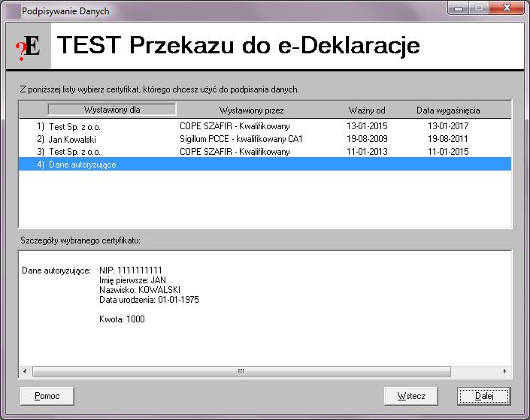
Task: Click the valid-from date 11-01-2013
Action: tap(367, 152)
